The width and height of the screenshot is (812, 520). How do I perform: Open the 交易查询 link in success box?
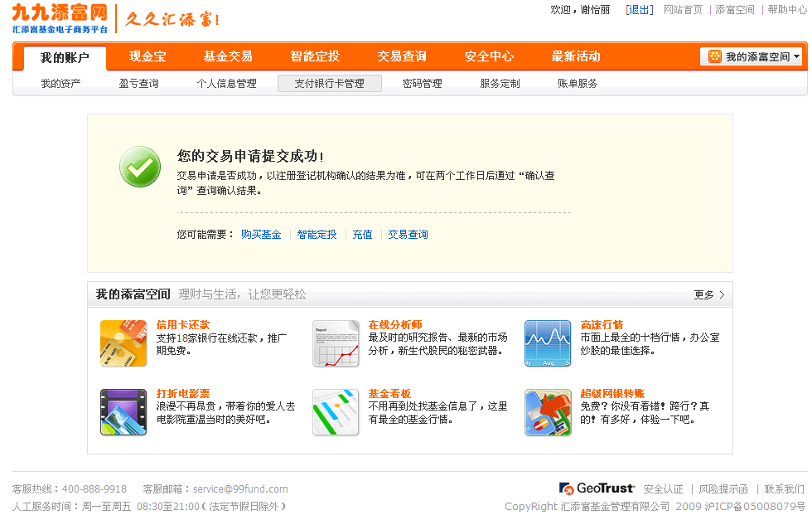408,235
